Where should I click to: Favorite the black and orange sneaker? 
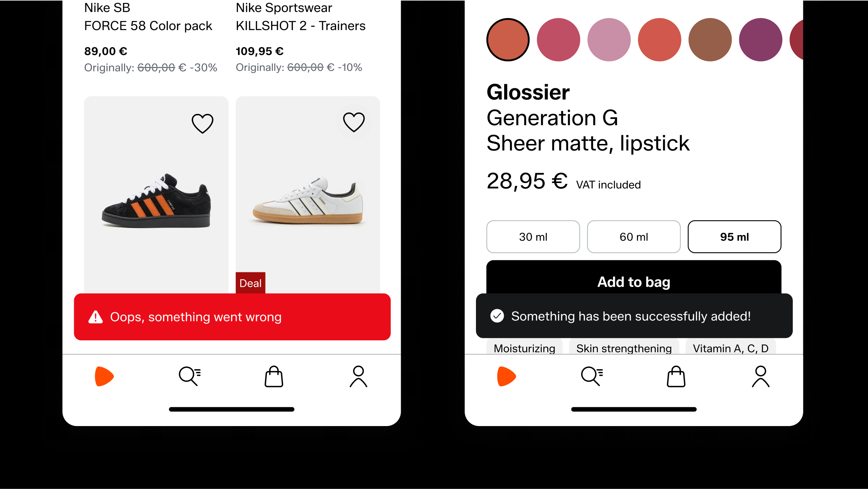(203, 123)
